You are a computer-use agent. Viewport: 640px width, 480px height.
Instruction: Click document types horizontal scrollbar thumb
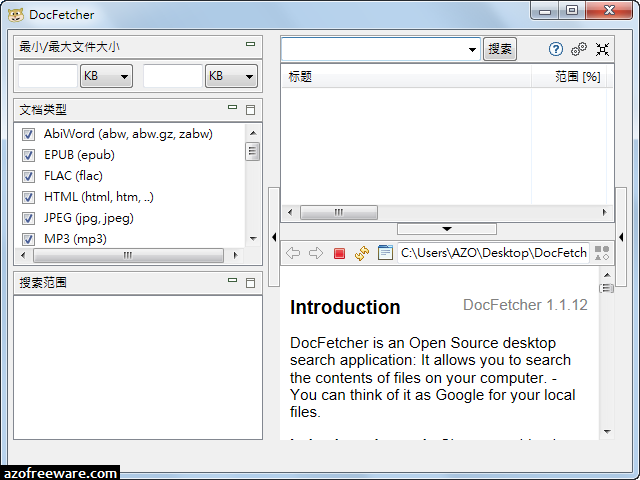pyautogui.click(x=128, y=256)
